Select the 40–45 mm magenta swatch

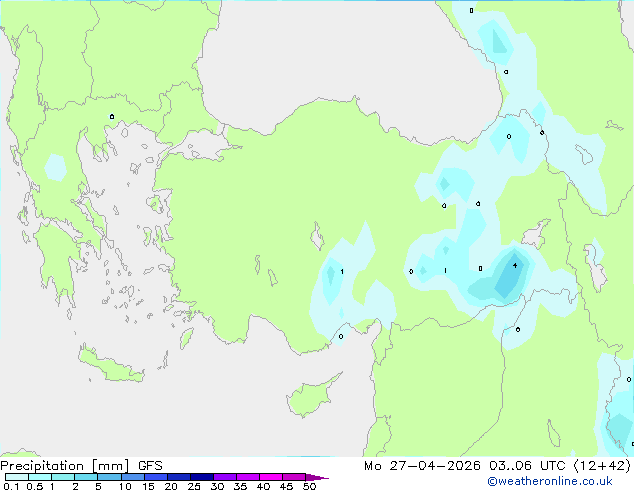tap(271, 477)
